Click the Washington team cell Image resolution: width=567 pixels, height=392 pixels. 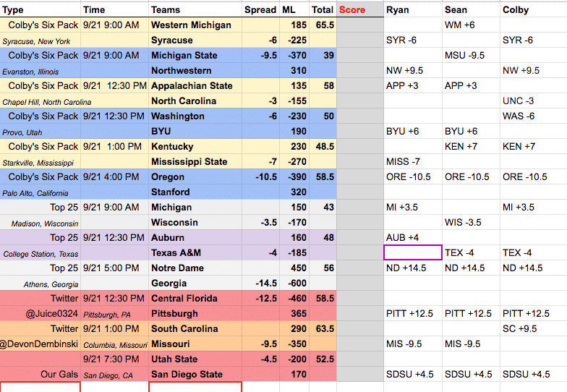(195, 116)
